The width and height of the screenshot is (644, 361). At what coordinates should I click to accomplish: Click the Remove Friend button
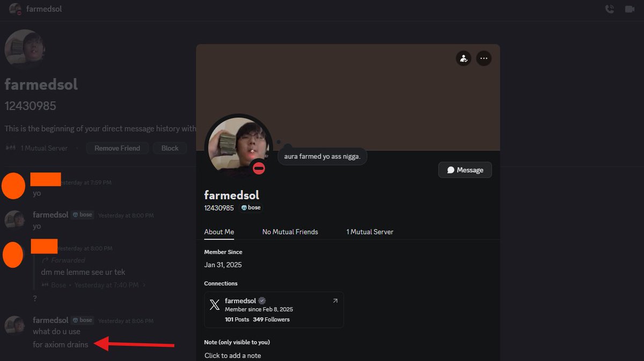tap(117, 148)
